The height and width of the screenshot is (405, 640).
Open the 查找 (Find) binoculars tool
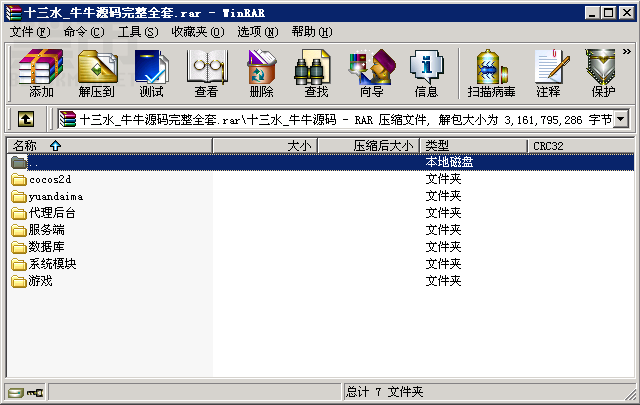(x=316, y=73)
